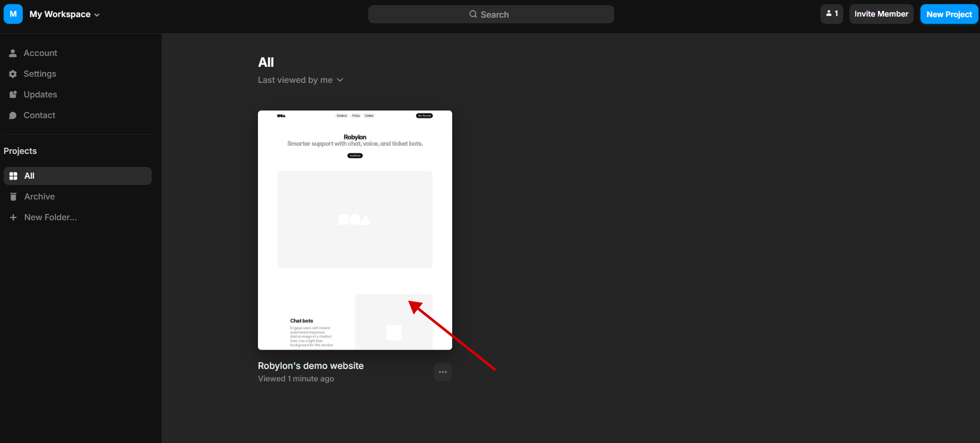Click the blue M workspace avatar

13,14
